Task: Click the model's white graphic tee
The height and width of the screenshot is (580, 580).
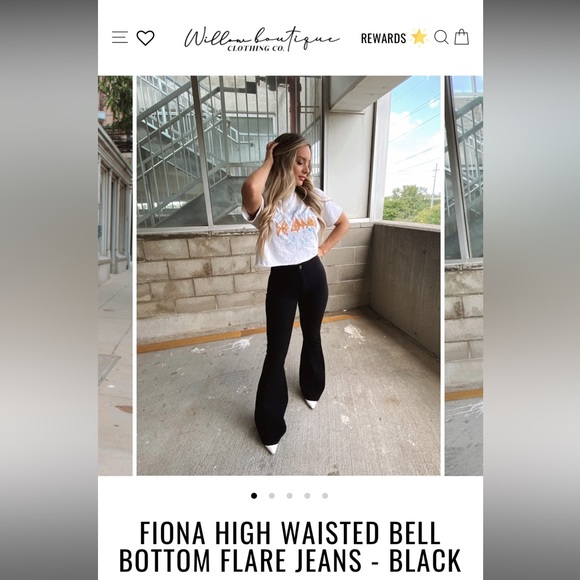Action: click(x=292, y=227)
